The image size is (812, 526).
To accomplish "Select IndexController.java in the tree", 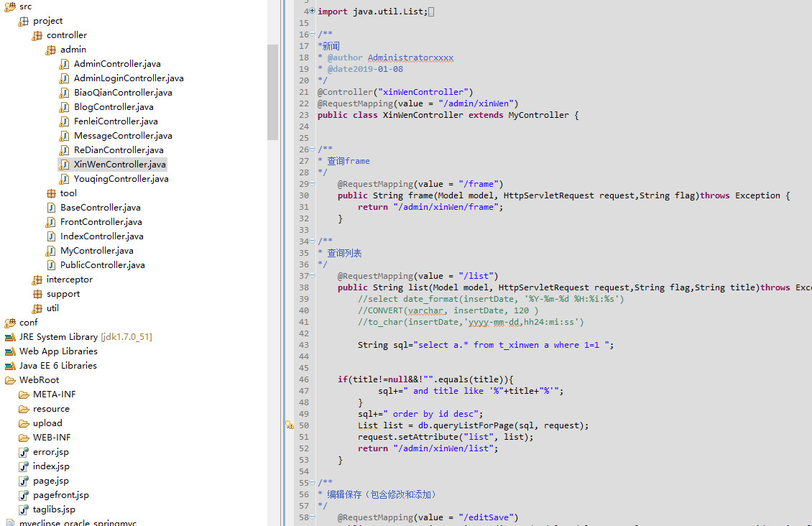I will point(102,236).
